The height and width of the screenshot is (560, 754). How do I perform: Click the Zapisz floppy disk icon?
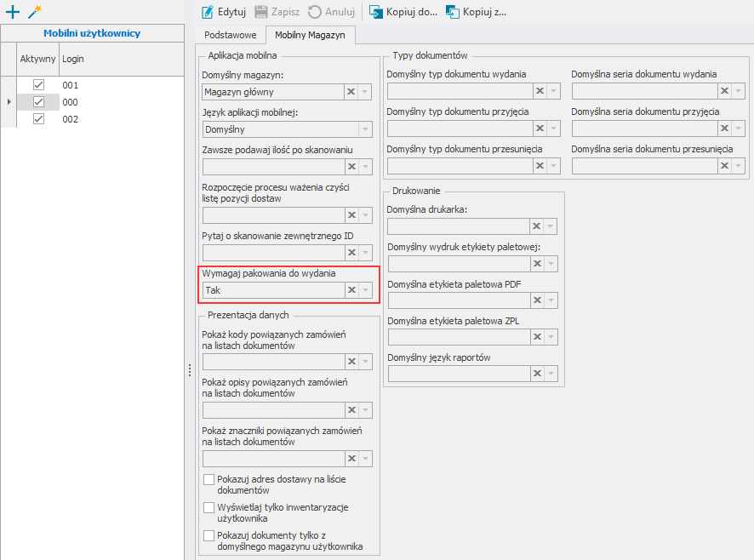(x=261, y=12)
